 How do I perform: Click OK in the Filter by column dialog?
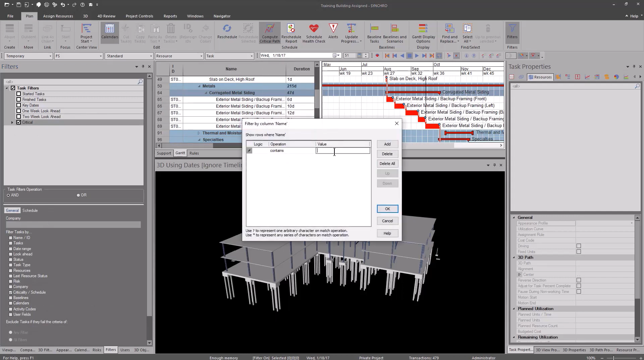coord(387,208)
